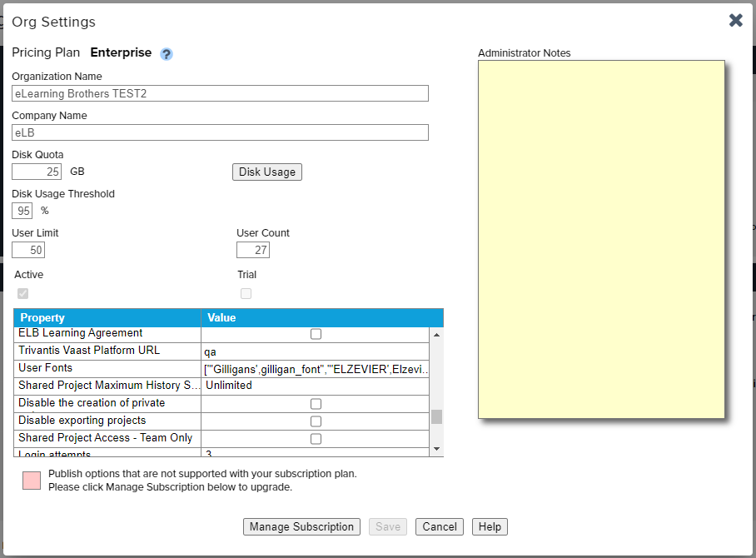The height and width of the screenshot is (558, 756).
Task: Toggle ELB Learning Agreement checkbox
Action: [x=316, y=334]
